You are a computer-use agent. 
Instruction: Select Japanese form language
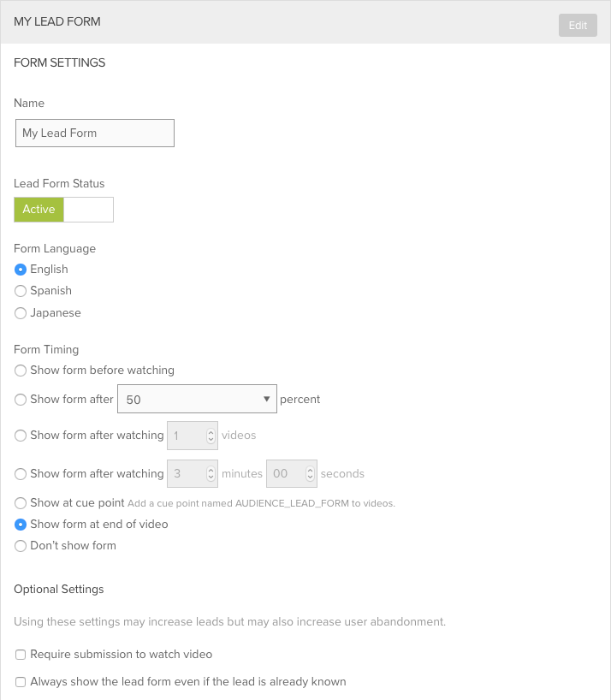click(21, 314)
